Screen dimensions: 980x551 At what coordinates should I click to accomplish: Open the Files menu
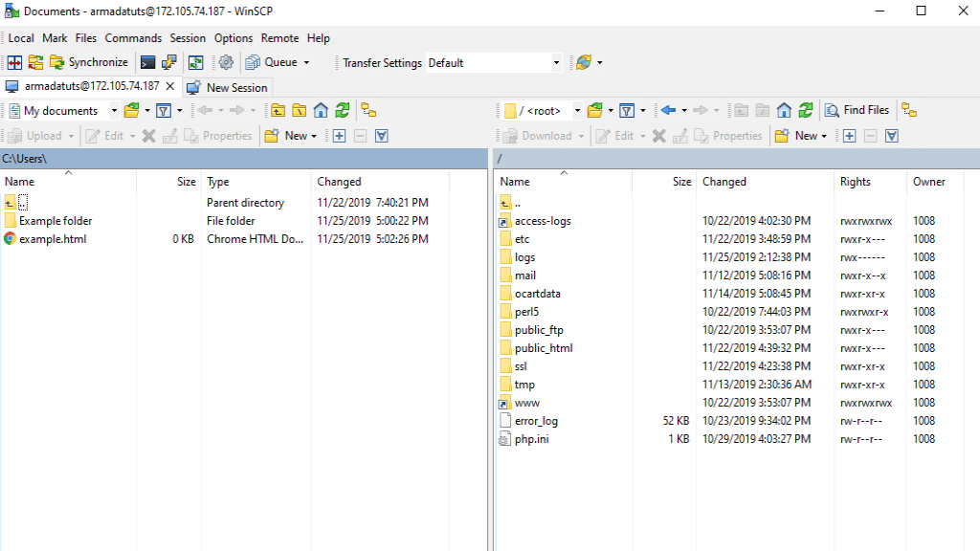85,38
